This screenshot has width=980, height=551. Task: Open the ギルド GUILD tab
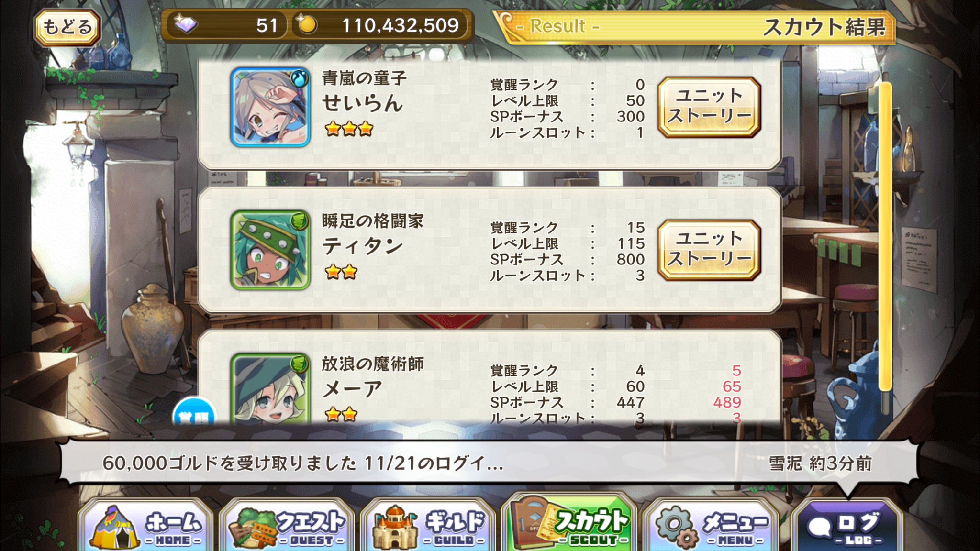click(428, 526)
